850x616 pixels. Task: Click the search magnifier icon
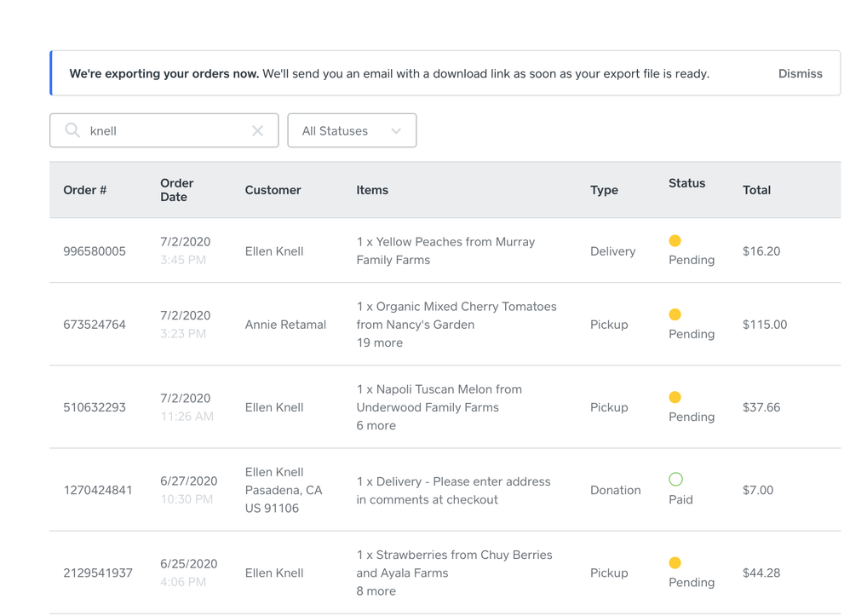72,130
